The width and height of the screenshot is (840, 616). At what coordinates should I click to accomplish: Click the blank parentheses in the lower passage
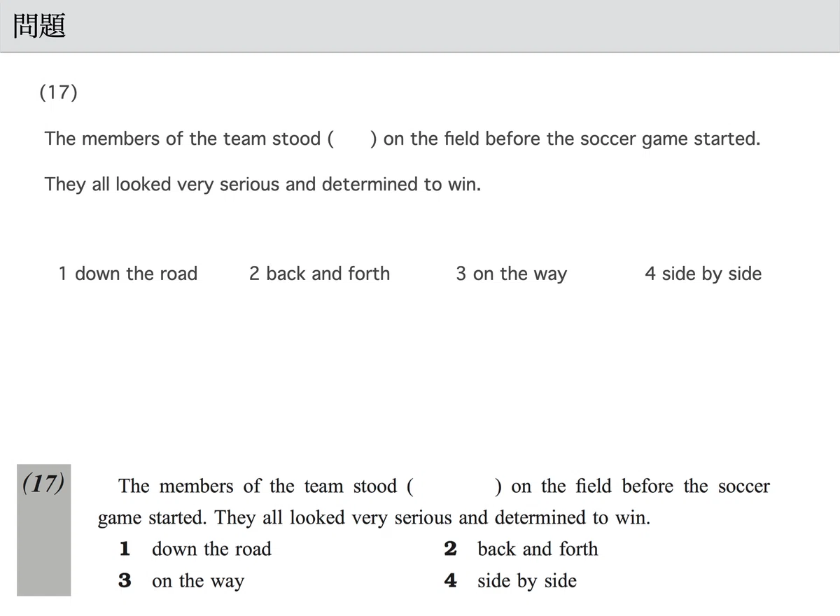[x=453, y=486]
